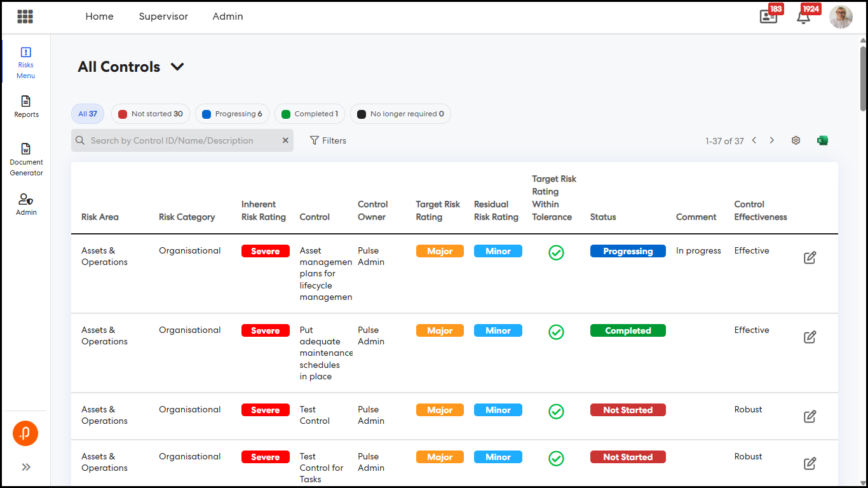Edit the Test Control for Tasks row
The width and height of the screenshot is (868, 488).
click(x=810, y=463)
